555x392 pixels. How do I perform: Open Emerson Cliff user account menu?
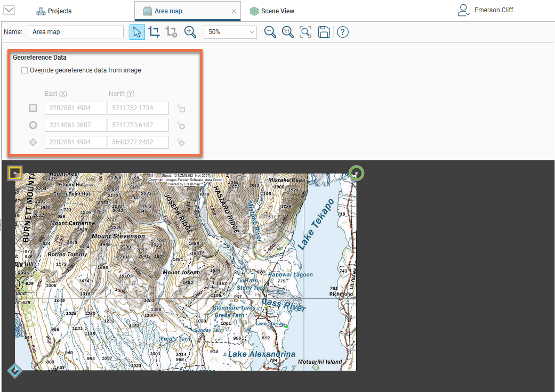(x=486, y=10)
